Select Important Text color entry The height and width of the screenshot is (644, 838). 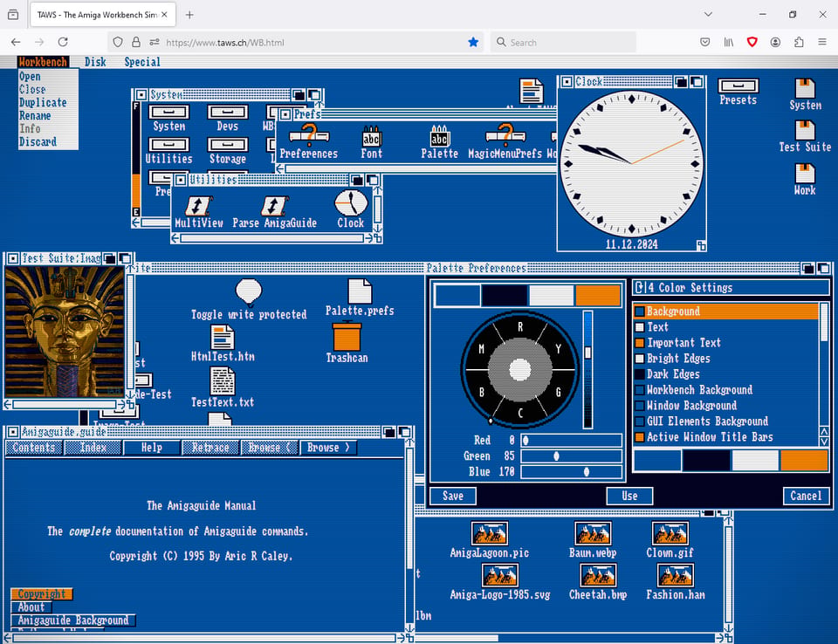[x=725, y=343]
